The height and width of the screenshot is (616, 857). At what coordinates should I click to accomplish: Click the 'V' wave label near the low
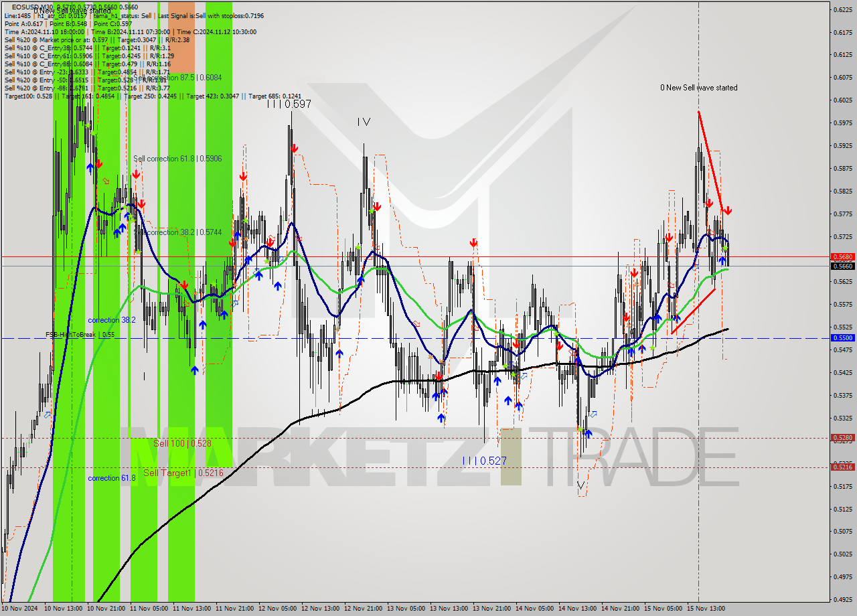pos(580,485)
